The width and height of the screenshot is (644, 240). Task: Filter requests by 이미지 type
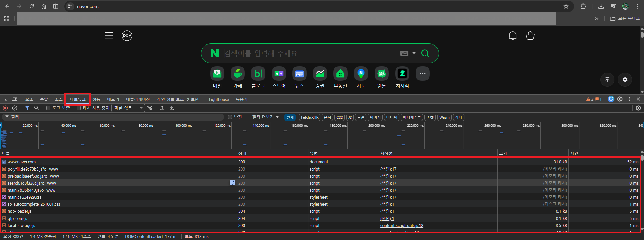point(375,117)
